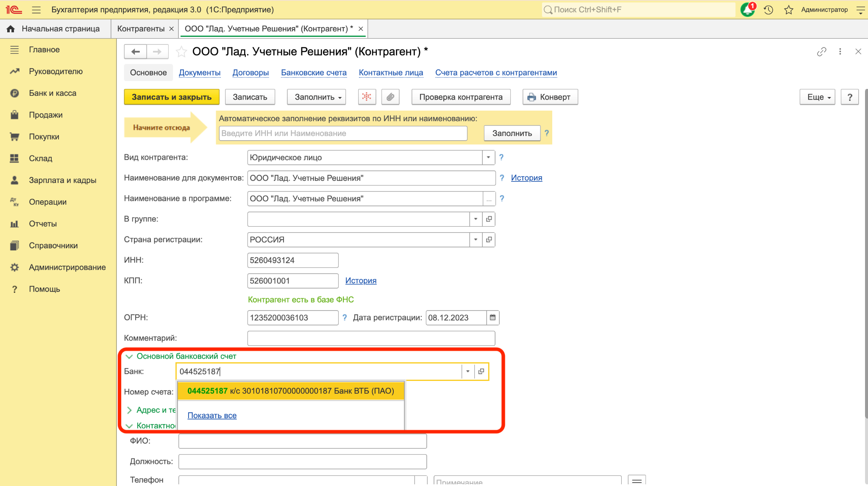Switch to Контрагенты tab
The width and height of the screenshot is (868, 486).
pos(141,29)
